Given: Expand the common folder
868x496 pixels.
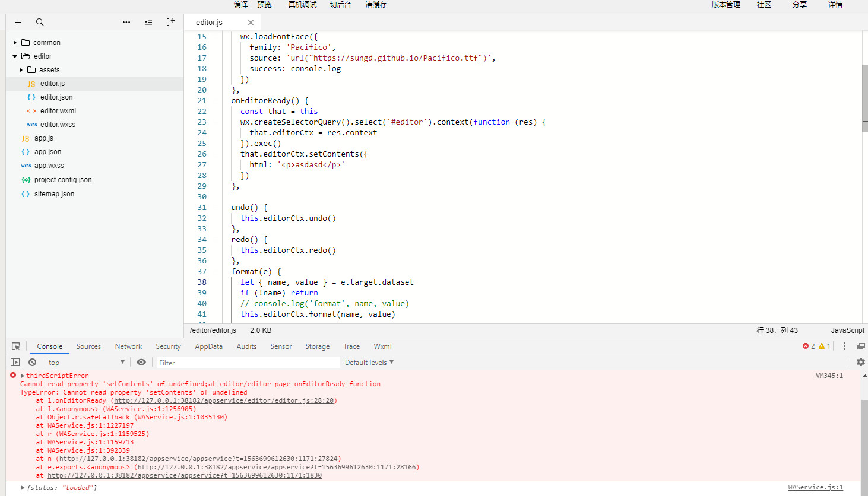Looking at the screenshot, I should pyautogui.click(x=46, y=43).
